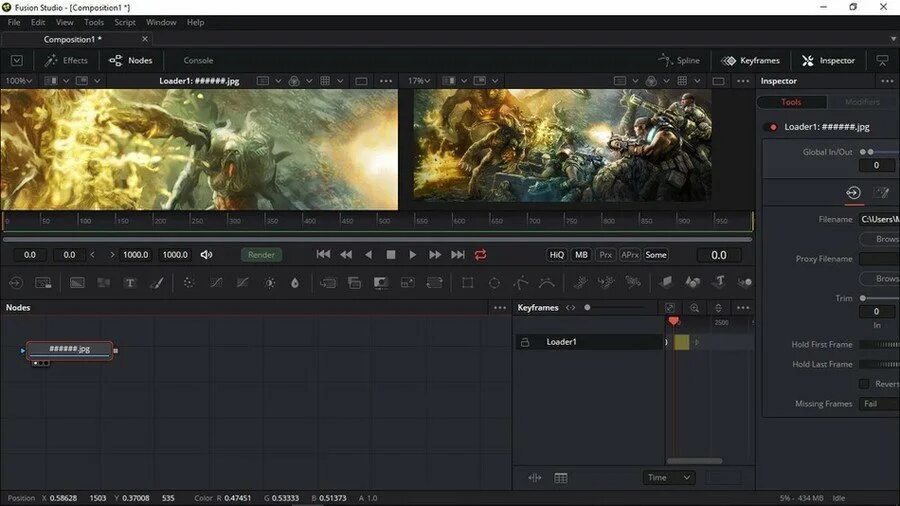Expand the layout collapse button near Effects
900x506 pixels.
(17, 60)
